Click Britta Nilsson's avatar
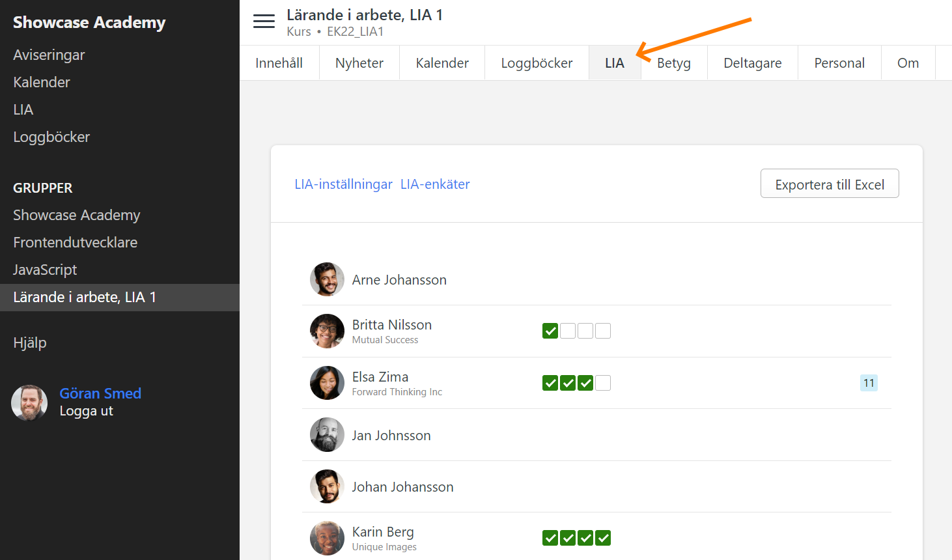Screen dimensions: 952x560 tap(327, 331)
